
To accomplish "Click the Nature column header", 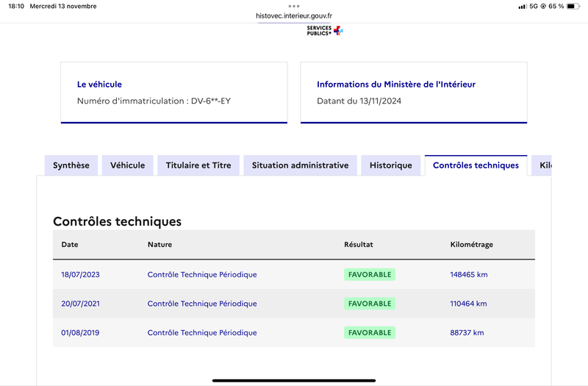I will coord(159,245).
